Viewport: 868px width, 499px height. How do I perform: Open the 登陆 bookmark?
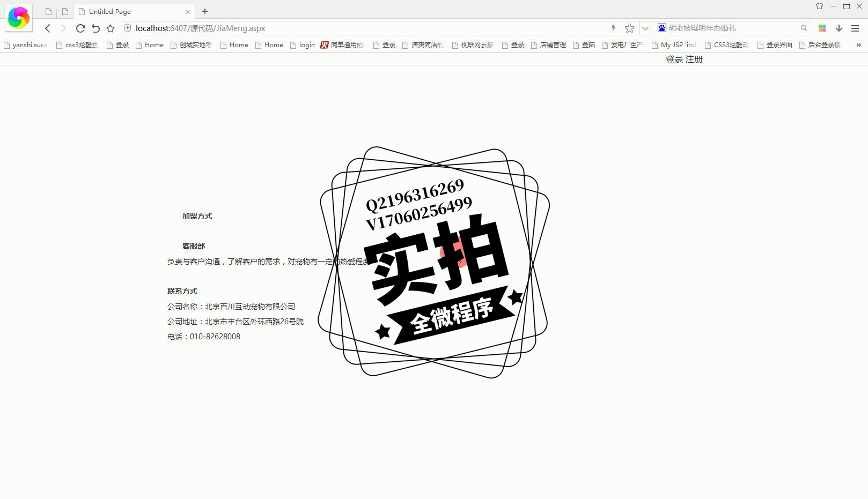pos(584,45)
